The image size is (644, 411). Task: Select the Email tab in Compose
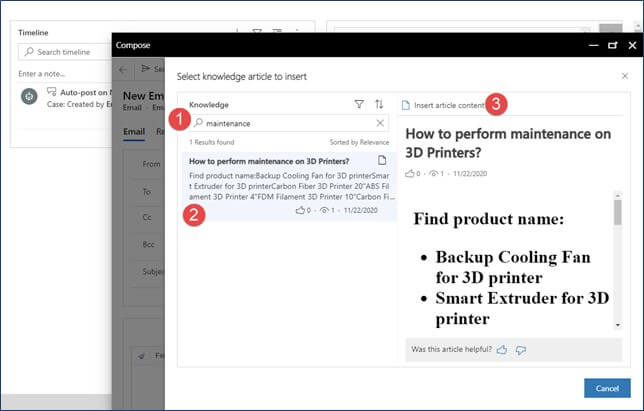[x=134, y=132]
